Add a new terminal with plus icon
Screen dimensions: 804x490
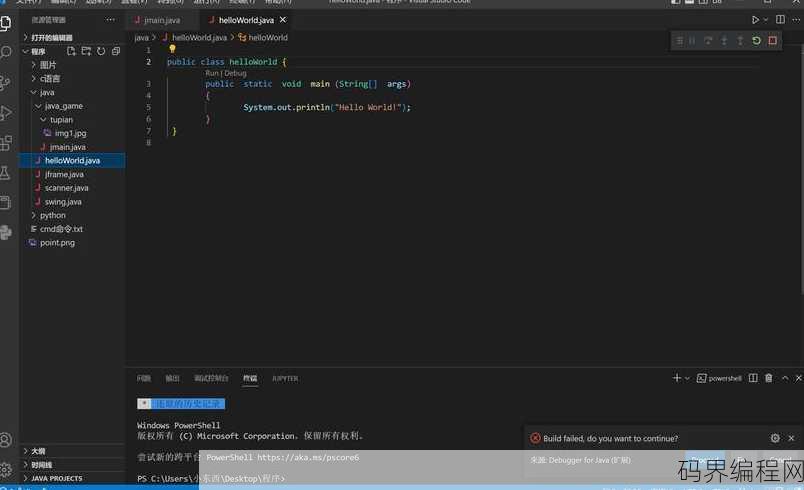click(x=677, y=378)
